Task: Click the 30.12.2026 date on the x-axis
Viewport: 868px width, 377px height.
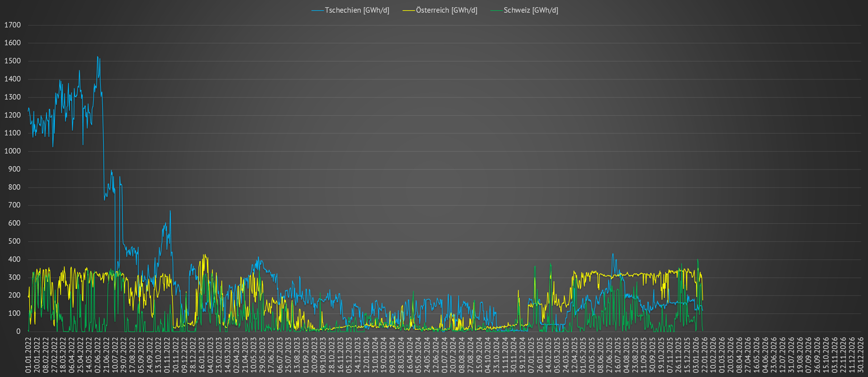Action: [x=861, y=354]
